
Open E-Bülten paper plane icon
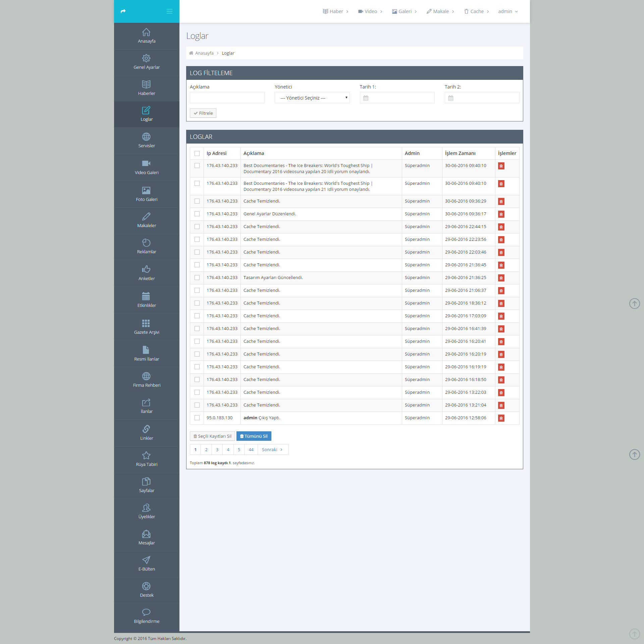click(146, 560)
